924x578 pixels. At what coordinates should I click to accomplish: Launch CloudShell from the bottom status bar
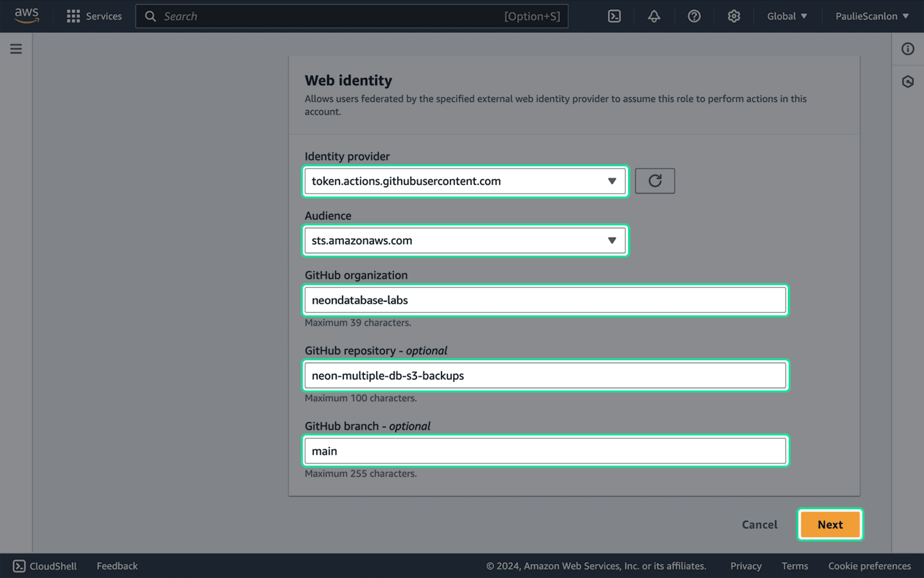[44, 566]
